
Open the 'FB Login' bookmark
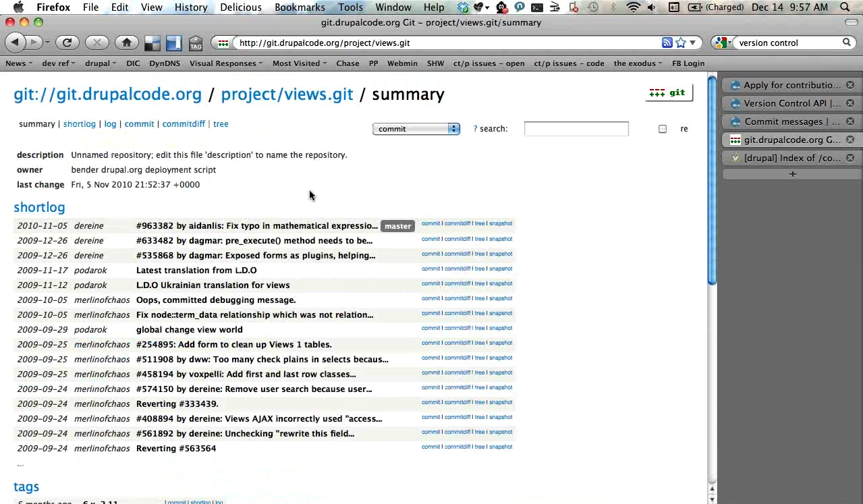pyautogui.click(x=688, y=63)
